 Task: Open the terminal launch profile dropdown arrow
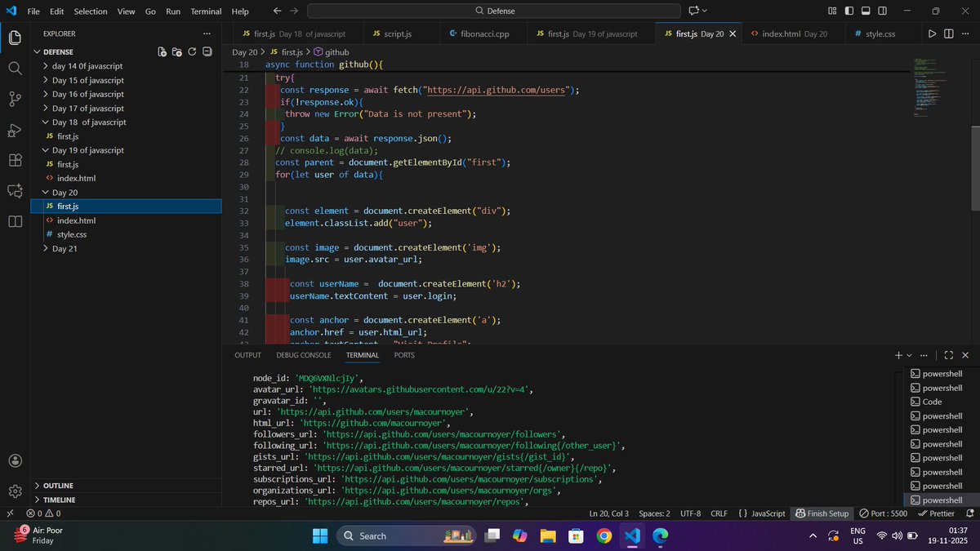click(910, 355)
